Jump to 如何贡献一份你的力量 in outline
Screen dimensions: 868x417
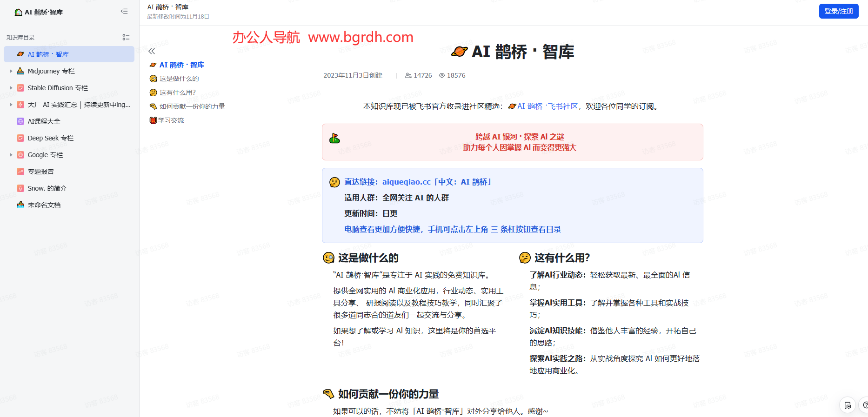click(x=192, y=106)
